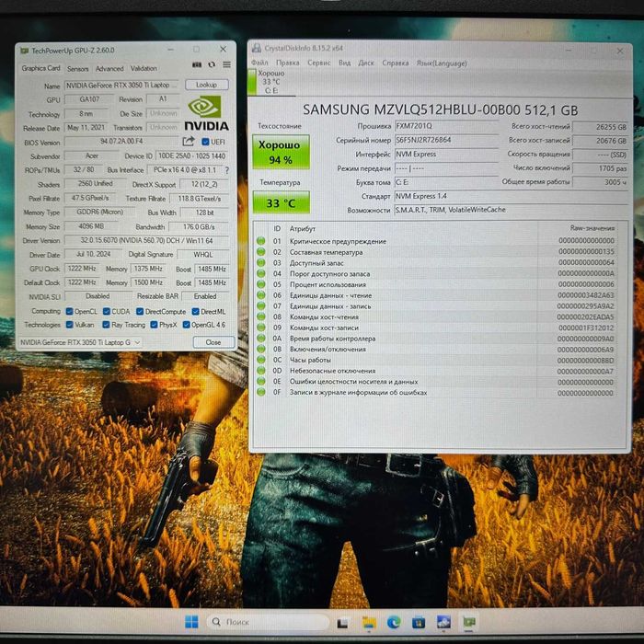This screenshot has height=644, width=644.
Task: Click the Lookup button
Action: tap(206, 85)
